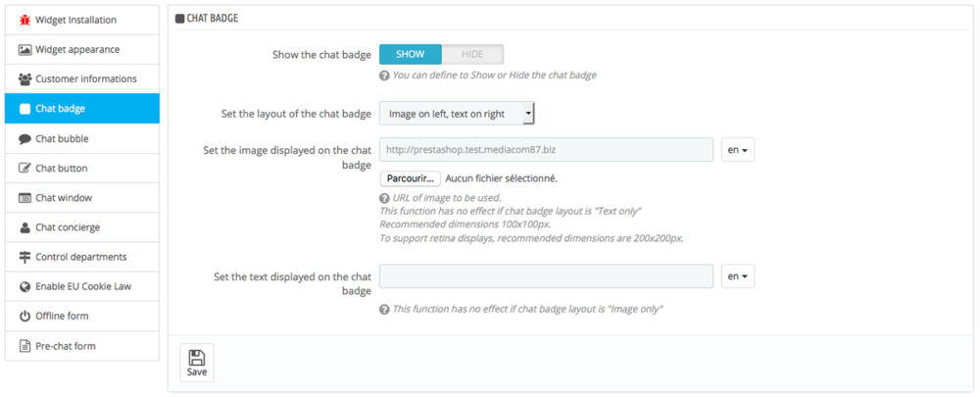The height and width of the screenshot is (397, 980).
Task: Click the picture icon for Widget appearance
Action: click(25, 49)
